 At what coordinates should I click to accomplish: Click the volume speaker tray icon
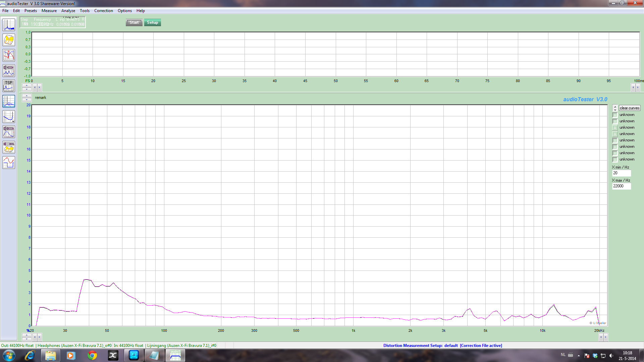[611, 356]
